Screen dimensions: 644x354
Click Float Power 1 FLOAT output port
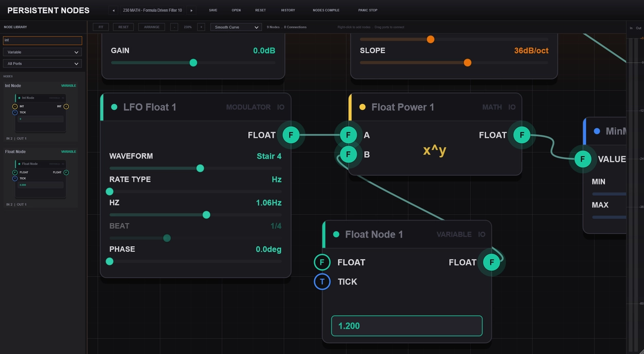tap(522, 135)
